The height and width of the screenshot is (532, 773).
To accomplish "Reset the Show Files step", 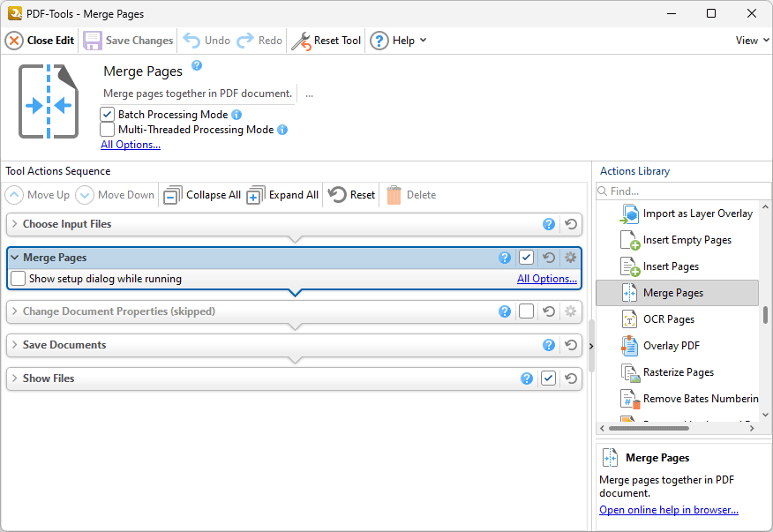I will 571,378.
